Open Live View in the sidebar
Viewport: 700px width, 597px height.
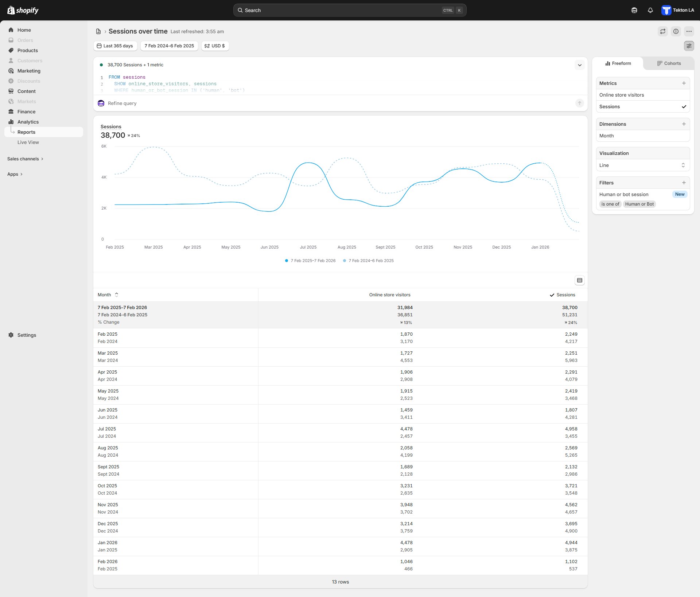coord(28,143)
